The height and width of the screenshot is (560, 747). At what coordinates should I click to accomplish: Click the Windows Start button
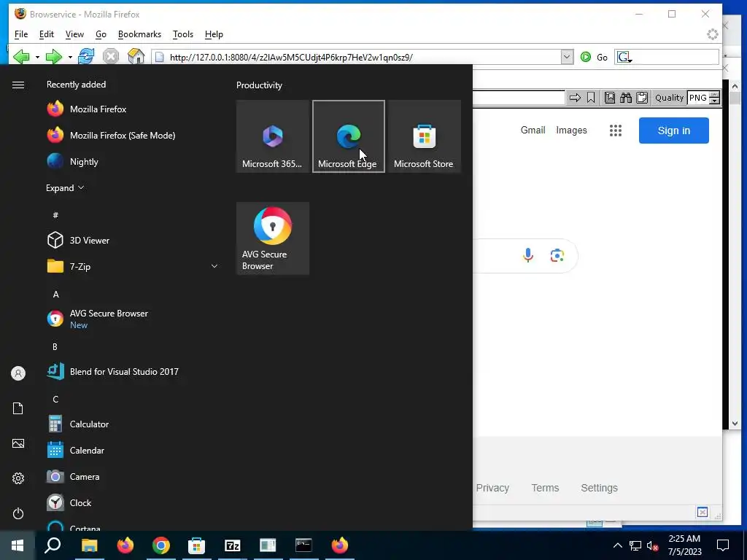18,545
